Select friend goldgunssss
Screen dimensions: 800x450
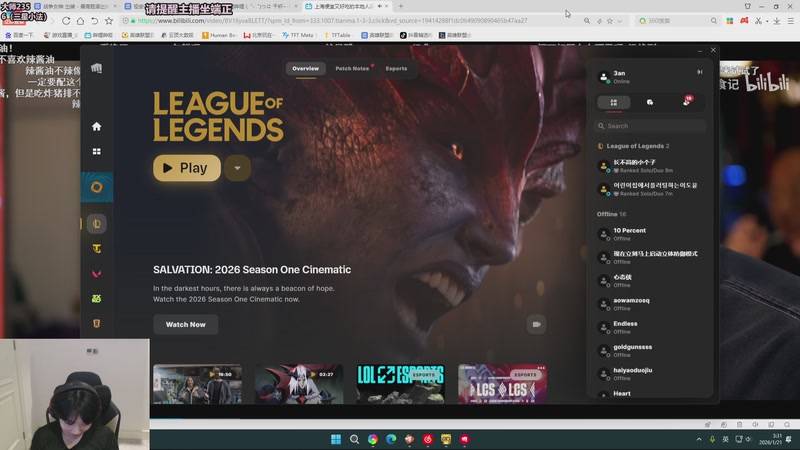(x=649, y=351)
